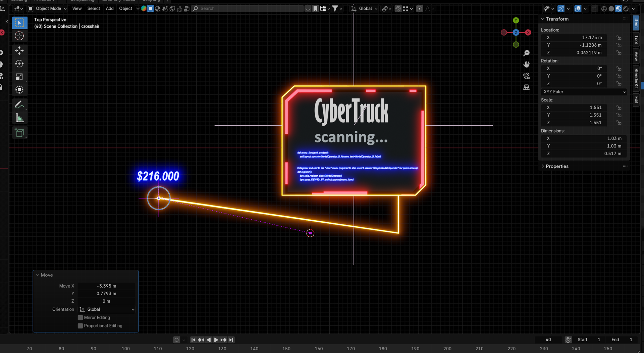Pick the Measure ruler tool
The height and width of the screenshot is (353, 644).
coord(19,118)
